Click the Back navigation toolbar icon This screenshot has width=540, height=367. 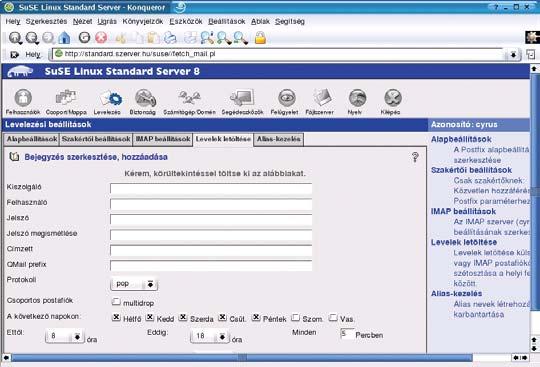click(x=32, y=38)
